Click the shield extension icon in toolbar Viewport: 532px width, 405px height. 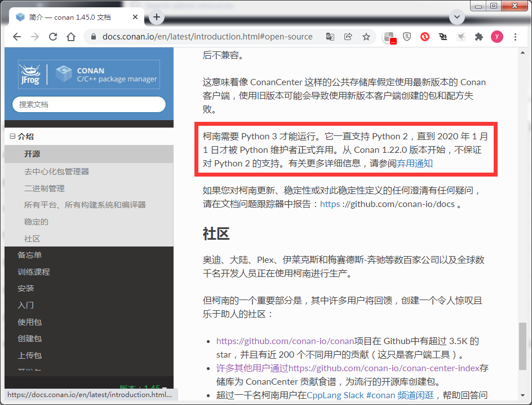[x=406, y=36]
